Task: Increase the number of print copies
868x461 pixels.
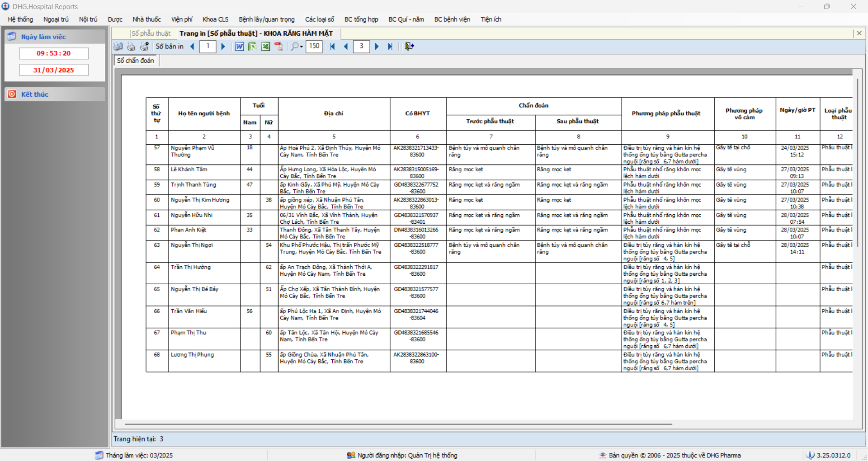Action: (x=223, y=47)
